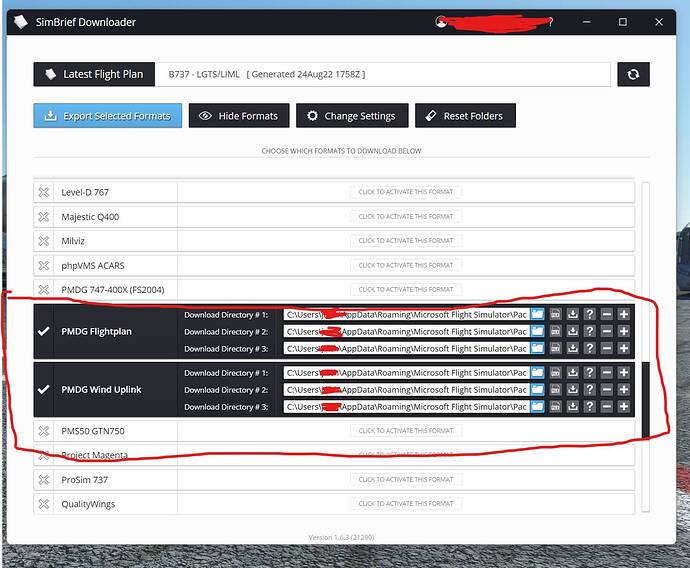Browse folder for PMDG Flightplan Directory #1

[537, 314]
